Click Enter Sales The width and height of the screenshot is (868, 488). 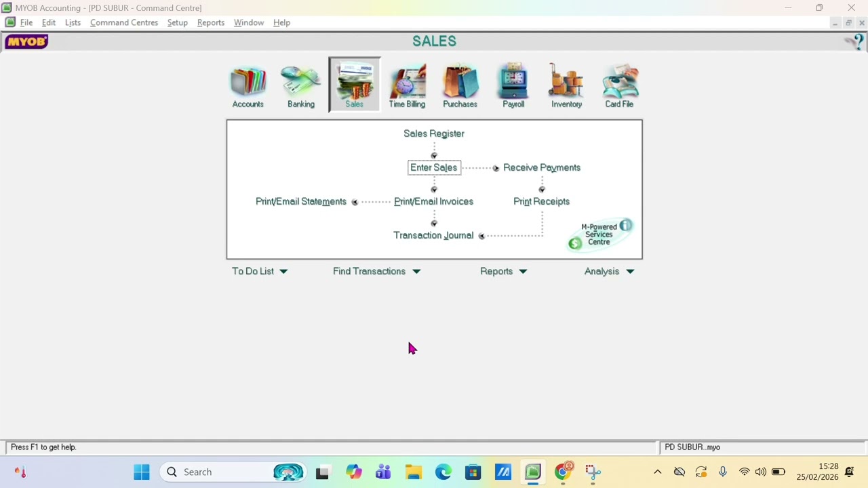[x=434, y=167]
